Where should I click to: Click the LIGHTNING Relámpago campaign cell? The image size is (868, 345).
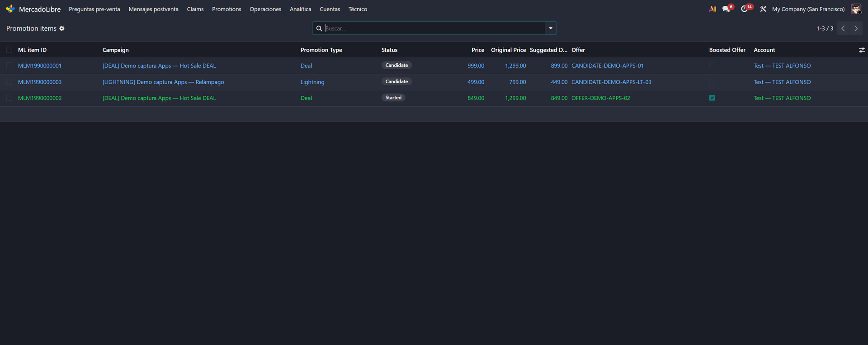[163, 82]
